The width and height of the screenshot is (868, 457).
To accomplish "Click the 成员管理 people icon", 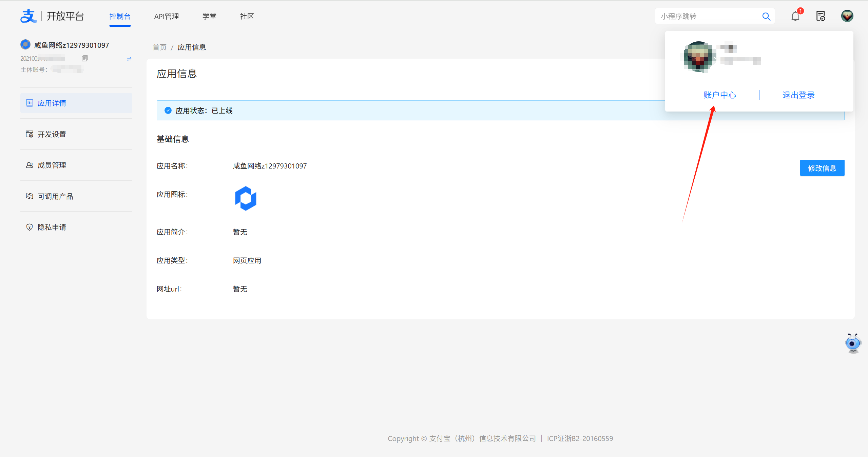I will (x=30, y=165).
